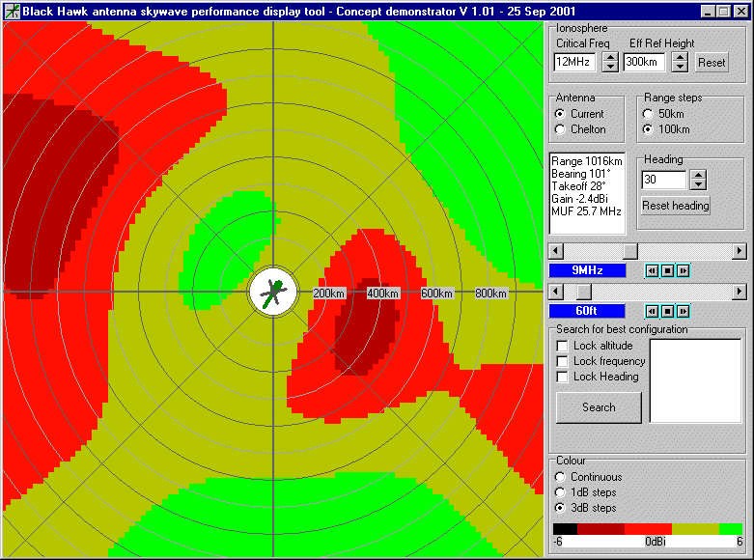This screenshot has height=560, width=754.
Task: Click the Takeoff 28° readout
Action: [x=578, y=186]
